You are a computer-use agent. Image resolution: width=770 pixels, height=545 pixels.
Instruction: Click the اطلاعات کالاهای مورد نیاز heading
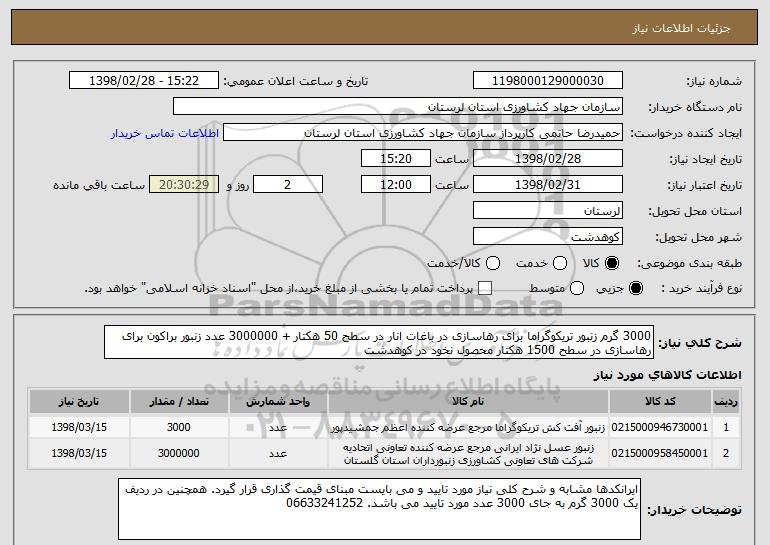[668, 375]
